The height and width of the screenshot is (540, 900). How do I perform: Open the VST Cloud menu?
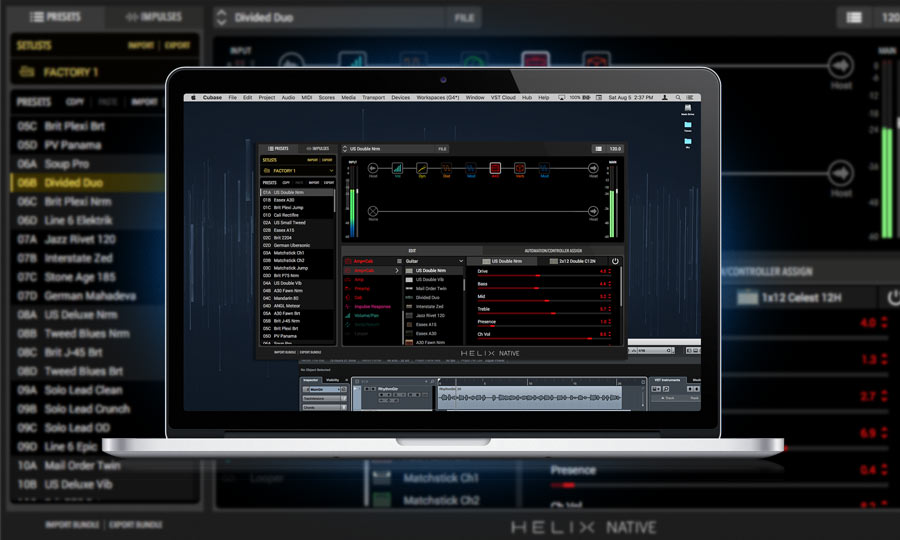pyautogui.click(x=503, y=98)
